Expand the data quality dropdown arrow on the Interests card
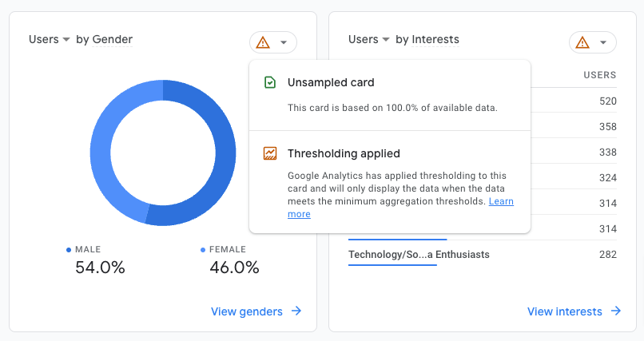 (x=603, y=43)
